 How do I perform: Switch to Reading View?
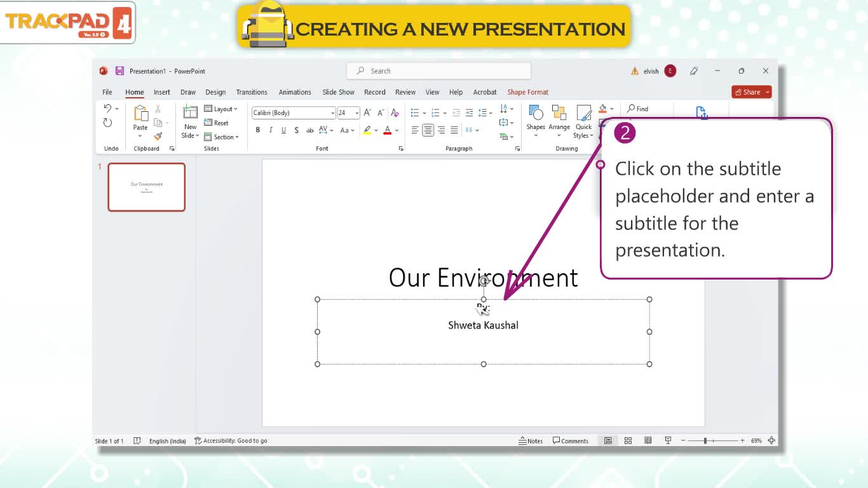point(648,440)
